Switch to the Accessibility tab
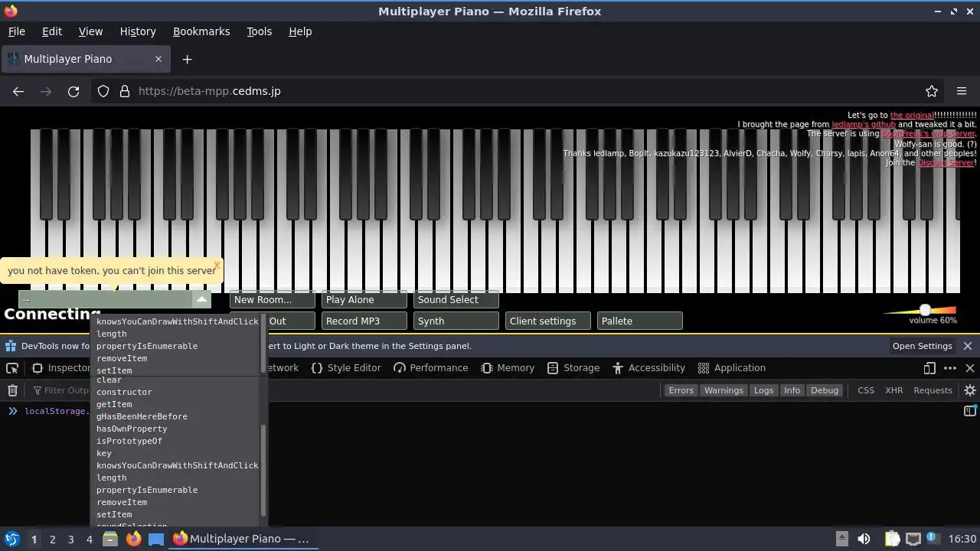Image resolution: width=980 pixels, height=551 pixels. tap(648, 368)
